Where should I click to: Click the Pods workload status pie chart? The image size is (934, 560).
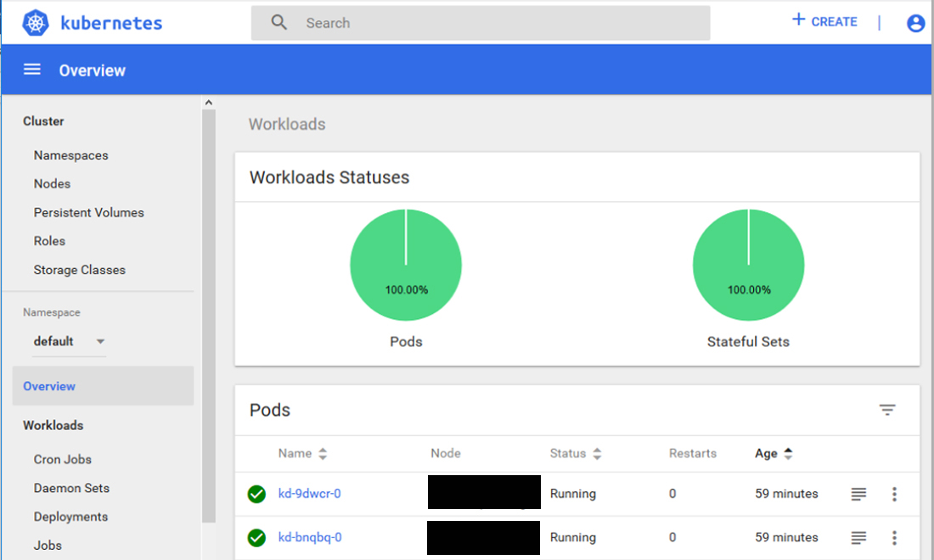tap(406, 265)
